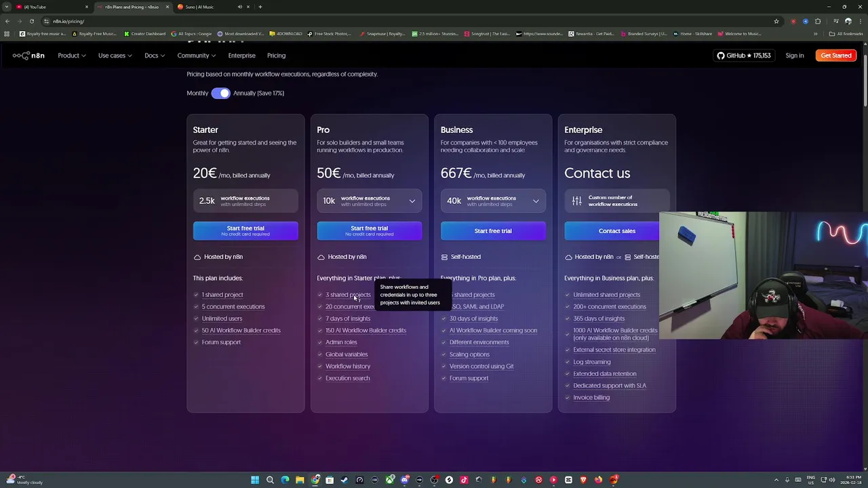Close the YouTube tab
The height and width of the screenshot is (488, 868).
[86, 7]
